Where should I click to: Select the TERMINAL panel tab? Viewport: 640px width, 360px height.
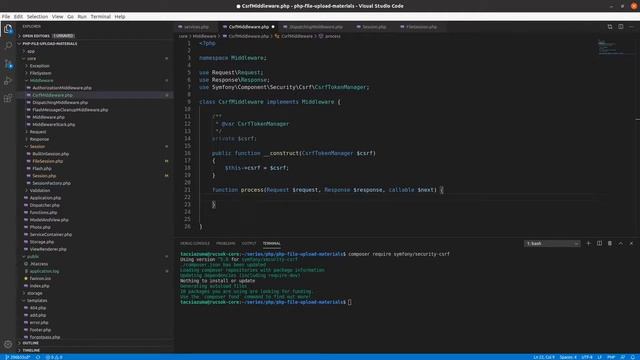pyautogui.click(x=271, y=243)
